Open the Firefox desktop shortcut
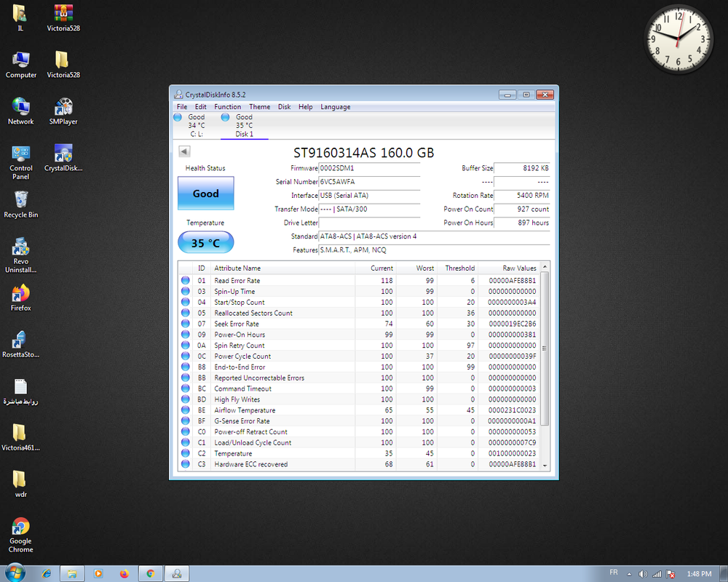728x582 pixels. pos(21,298)
